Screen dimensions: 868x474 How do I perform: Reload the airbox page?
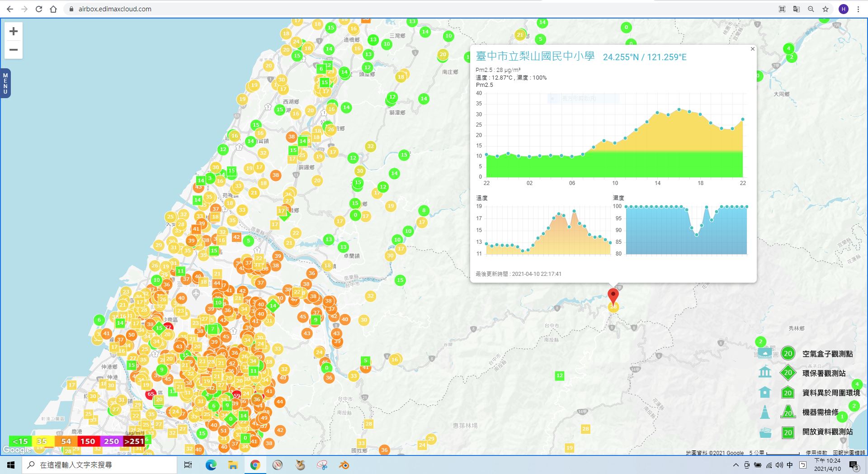pyautogui.click(x=39, y=9)
